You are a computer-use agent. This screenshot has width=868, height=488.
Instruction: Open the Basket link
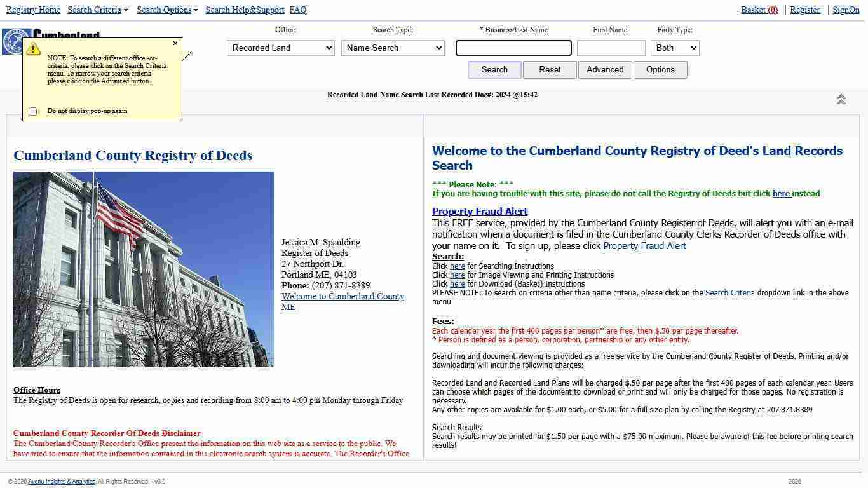[759, 10]
